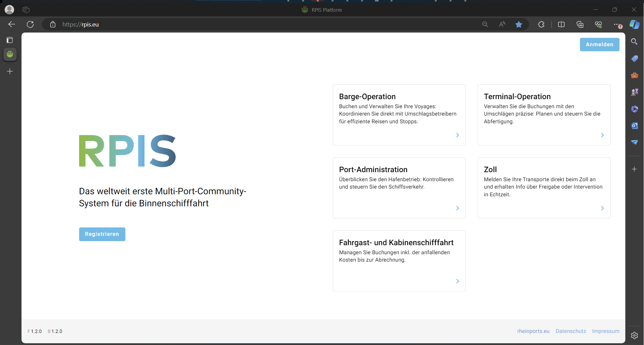Screen dimensions: 644x345
Task: Open the rheinports.eu footer link
Action: point(533,331)
